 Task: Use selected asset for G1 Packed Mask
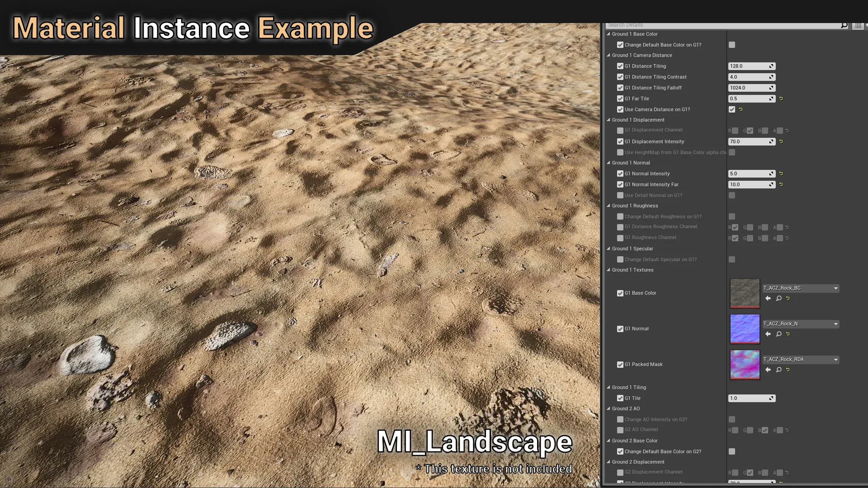(768, 370)
